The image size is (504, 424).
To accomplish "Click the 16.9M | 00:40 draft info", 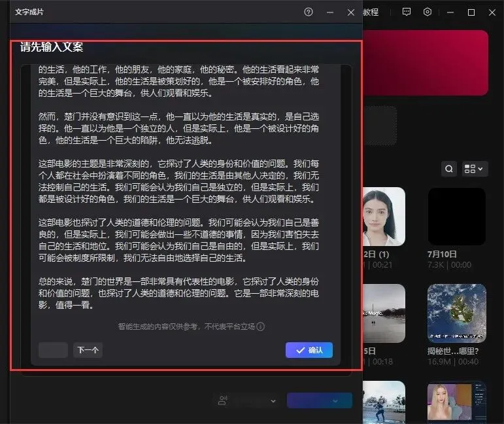I will tap(453, 362).
